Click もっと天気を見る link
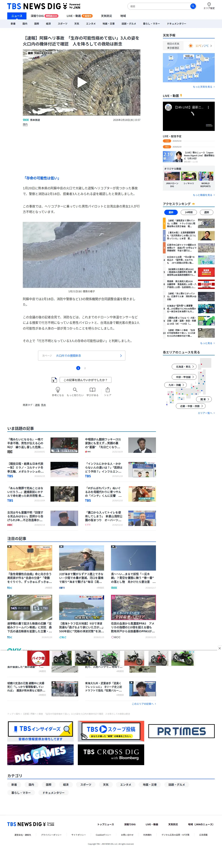 (x=203, y=87)
